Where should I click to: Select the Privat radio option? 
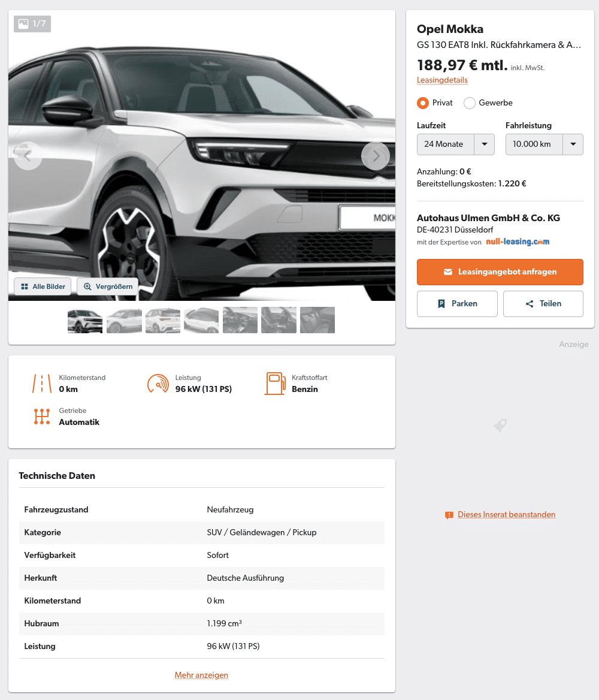pyautogui.click(x=423, y=103)
